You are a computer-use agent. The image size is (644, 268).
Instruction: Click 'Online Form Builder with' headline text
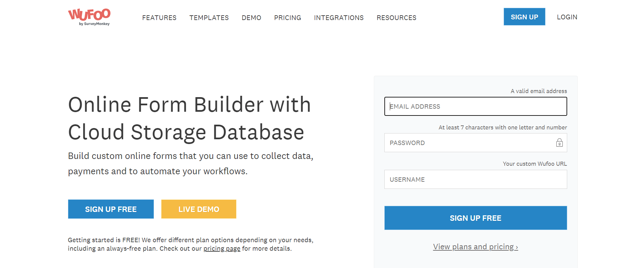click(x=189, y=104)
